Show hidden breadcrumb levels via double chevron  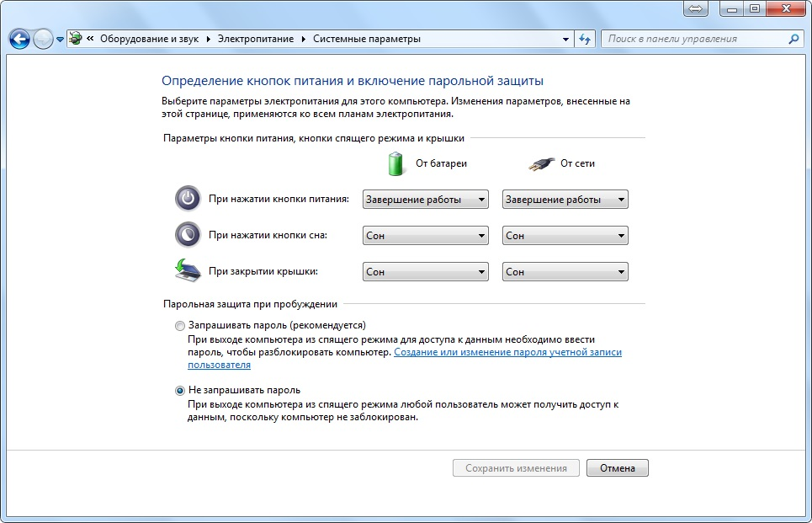click(90, 39)
